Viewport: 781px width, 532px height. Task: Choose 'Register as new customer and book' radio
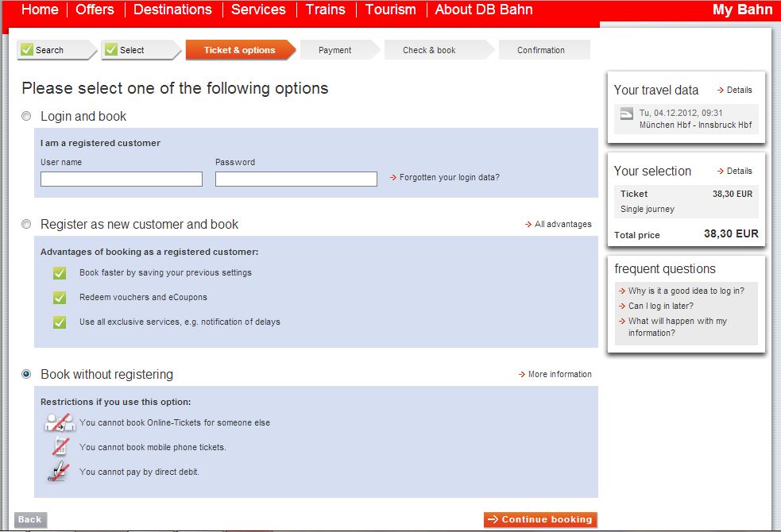click(26, 224)
